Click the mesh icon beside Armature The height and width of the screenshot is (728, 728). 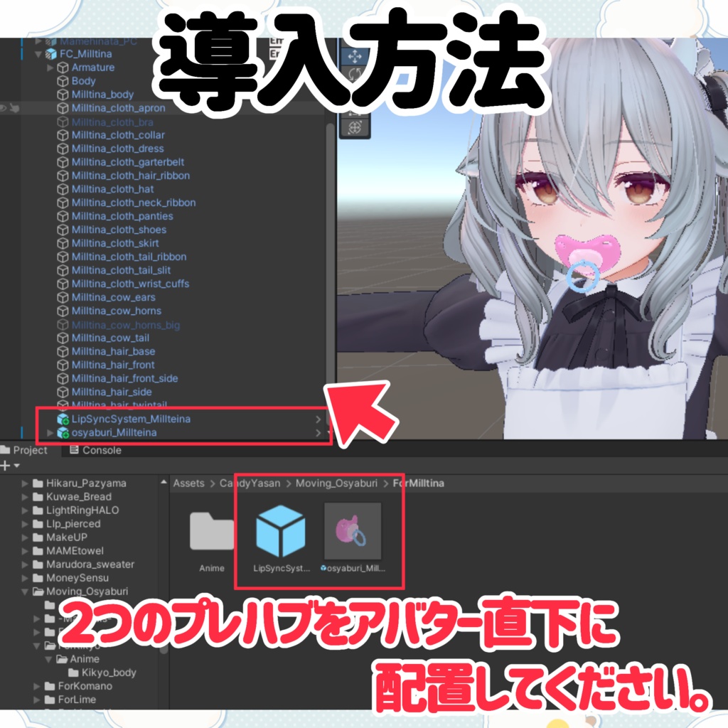point(63,68)
